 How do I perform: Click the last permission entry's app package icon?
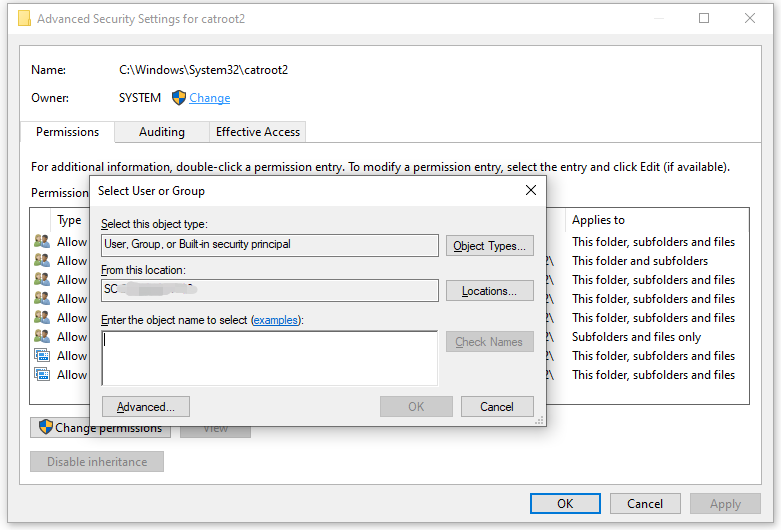pos(42,375)
